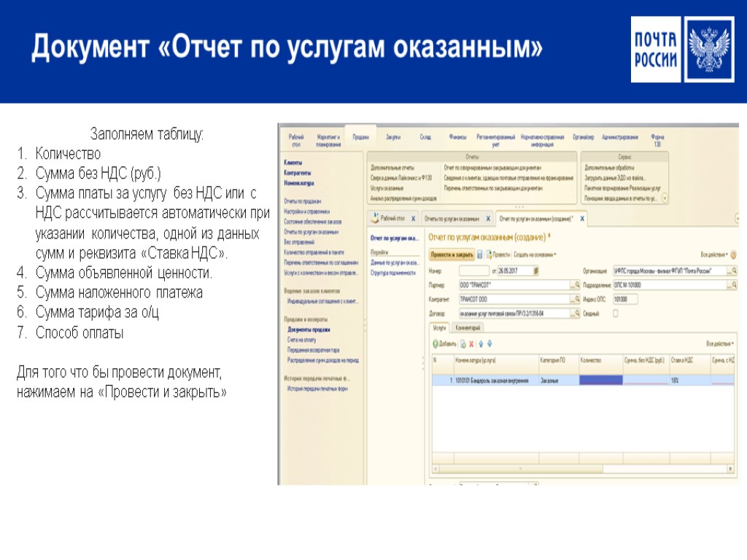
Task: Click the red delete row icon
Action: (472, 344)
